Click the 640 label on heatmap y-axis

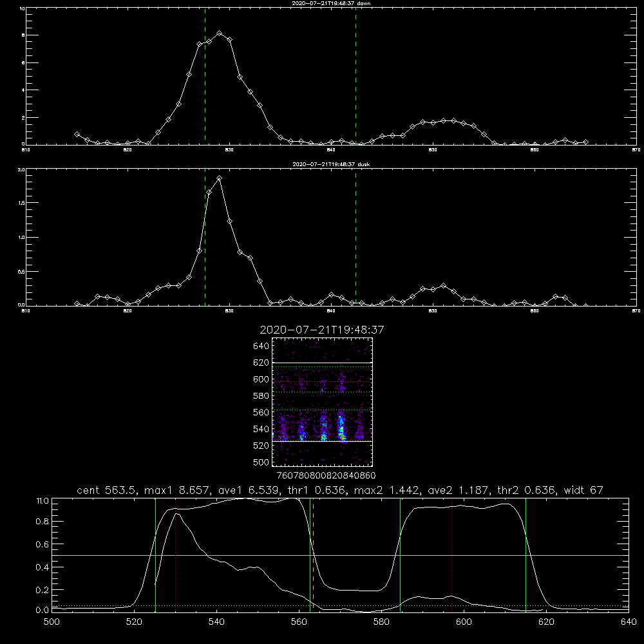[261, 346]
